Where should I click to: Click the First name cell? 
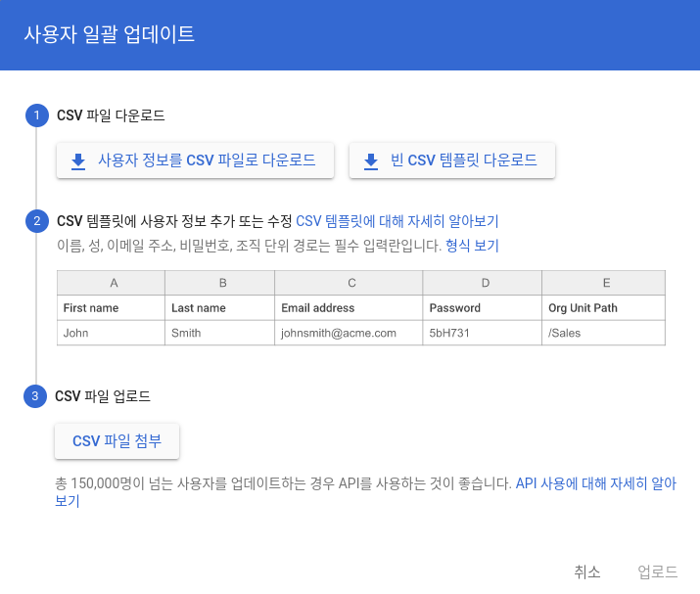pos(112,308)
